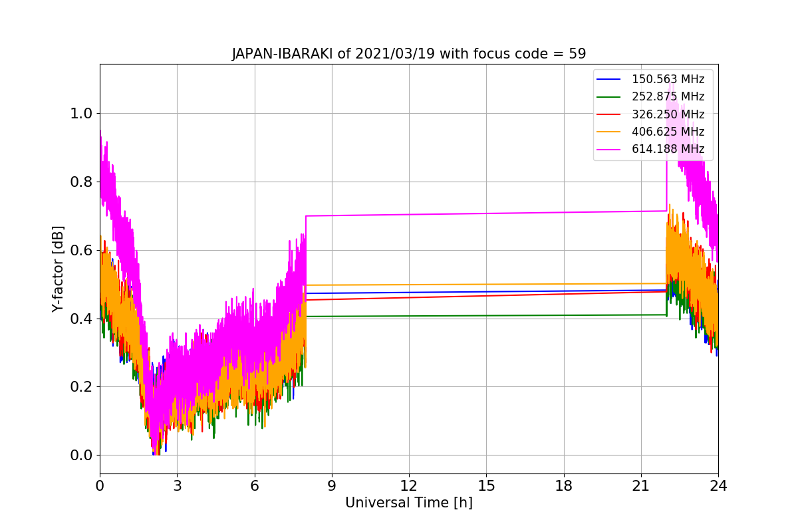Screen dimensions: 798x532
Task: Click the x-axis tick label 21
Action: point(641,485)
